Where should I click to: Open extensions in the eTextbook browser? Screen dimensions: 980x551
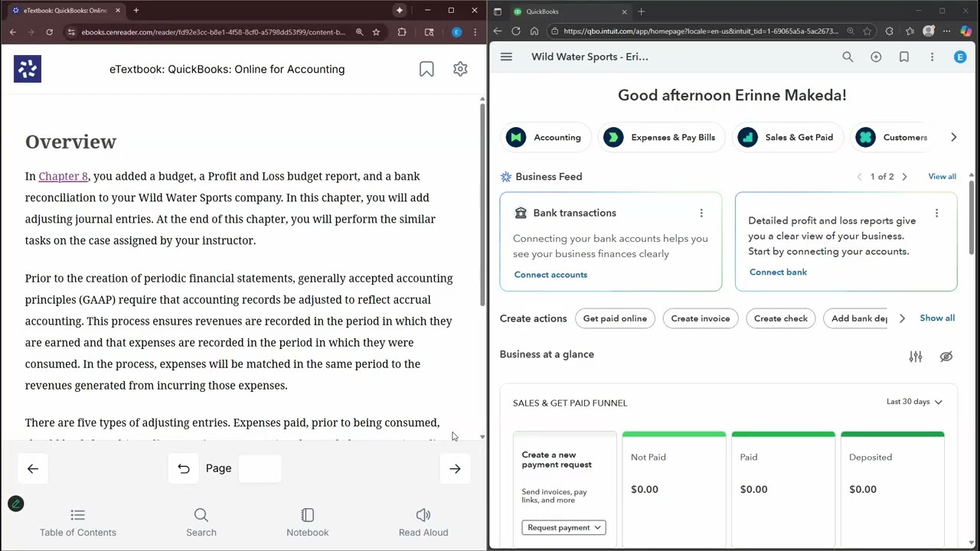[402, 32]
